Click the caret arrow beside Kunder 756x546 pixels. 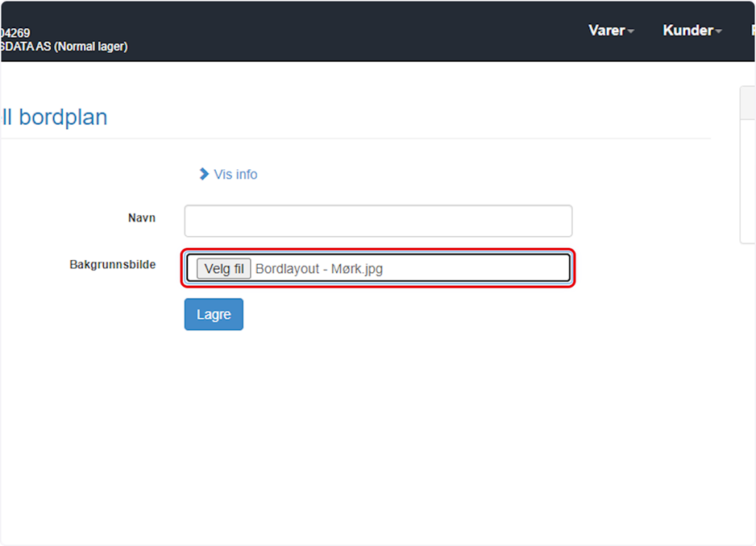click(x=718, y=31)
